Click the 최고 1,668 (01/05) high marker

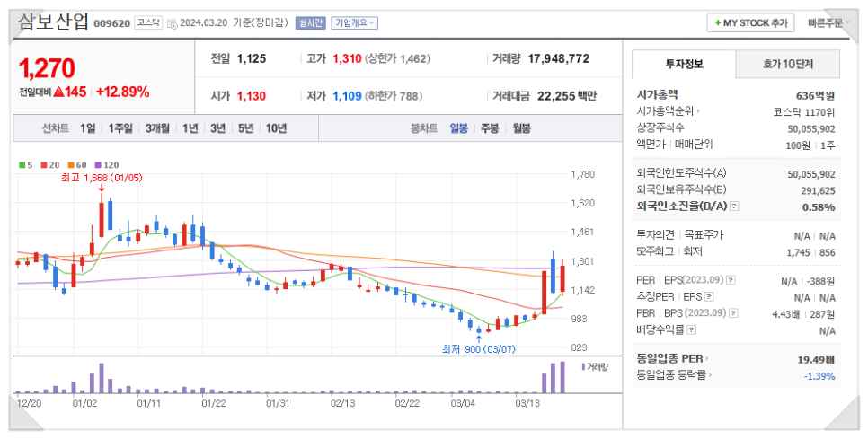[x=102, y=178]
